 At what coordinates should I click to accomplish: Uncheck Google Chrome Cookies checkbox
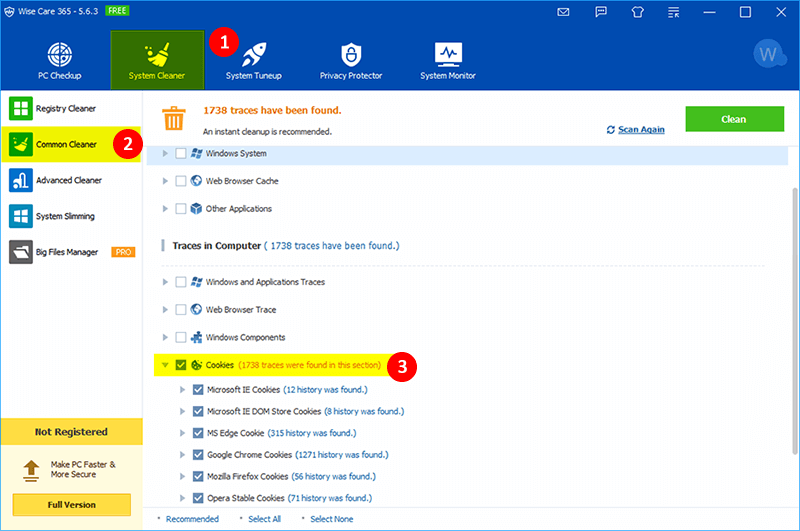[198, 454]
